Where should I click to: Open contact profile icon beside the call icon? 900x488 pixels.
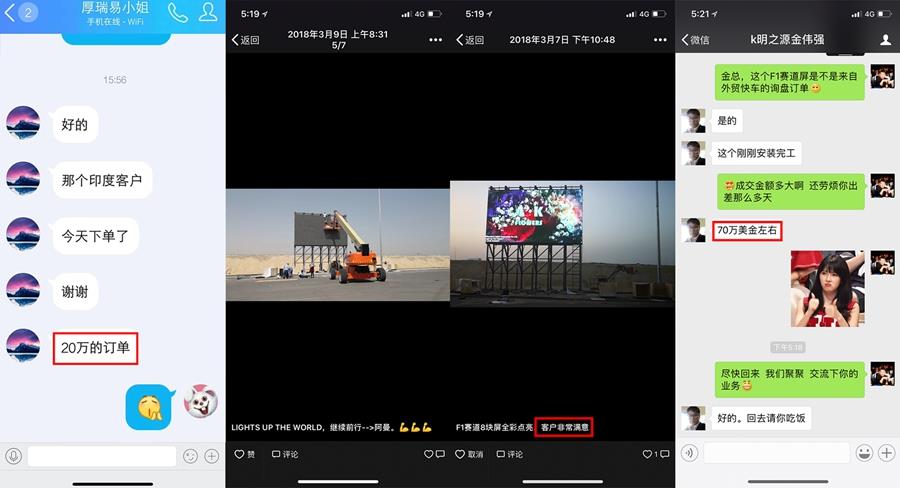(208, 12)
